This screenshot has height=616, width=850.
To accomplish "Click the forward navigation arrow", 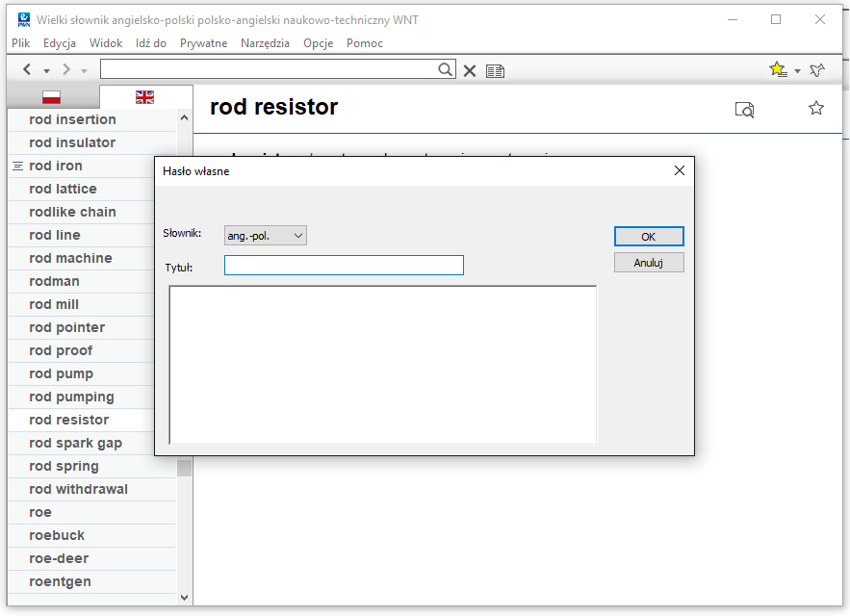I will click(x=66, y=69).
